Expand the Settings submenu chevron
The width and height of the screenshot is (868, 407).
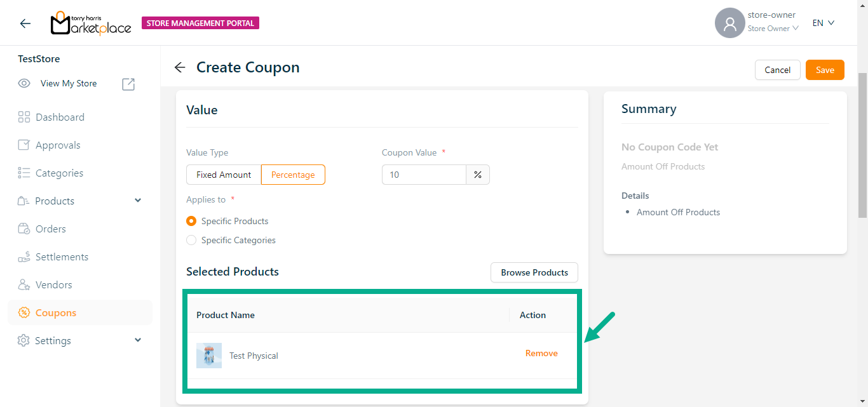pos(138,340)
